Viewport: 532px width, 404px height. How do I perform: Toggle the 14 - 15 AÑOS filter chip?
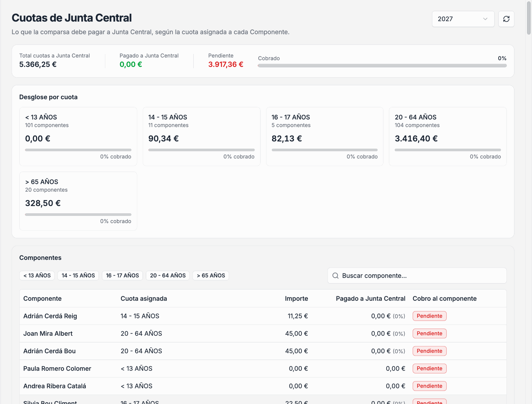78,276
